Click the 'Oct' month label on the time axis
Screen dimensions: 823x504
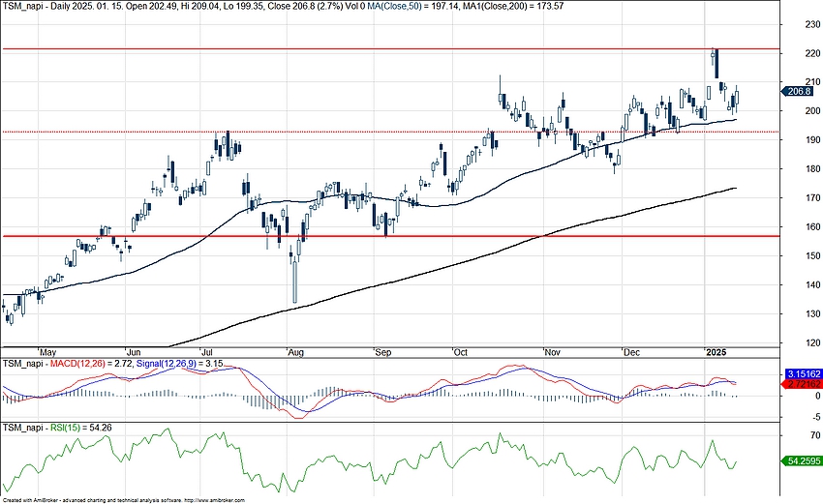pos(460,352)
